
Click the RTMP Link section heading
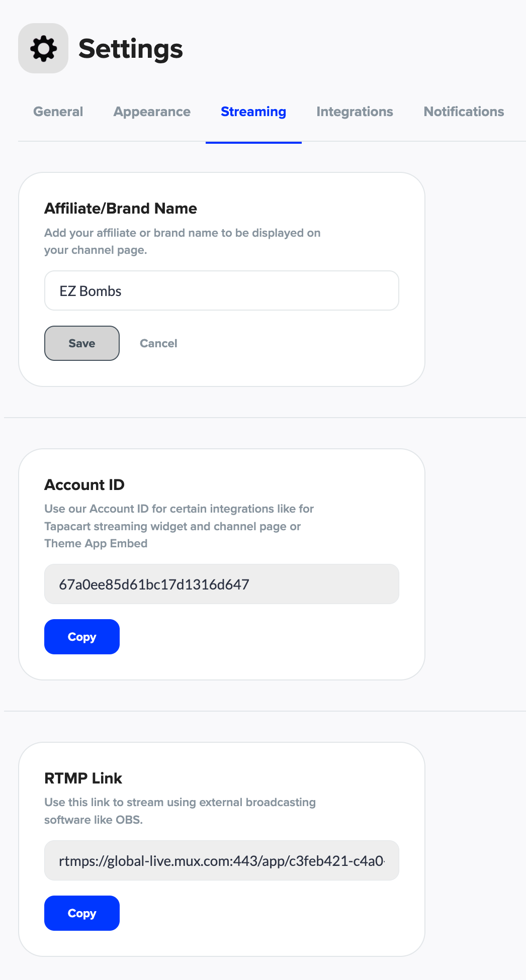(x=83, y=778)
